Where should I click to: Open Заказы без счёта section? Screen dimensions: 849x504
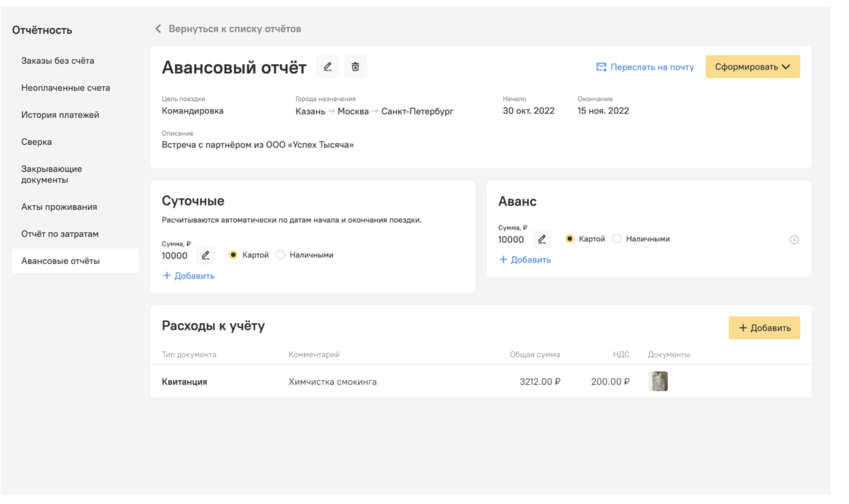pyautogui.click(x=58, y=61)
